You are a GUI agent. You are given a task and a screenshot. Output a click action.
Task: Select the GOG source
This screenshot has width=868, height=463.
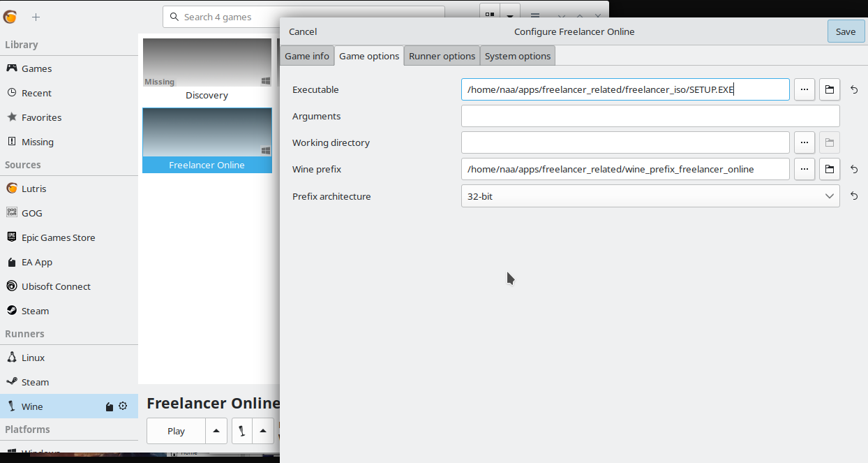pos(69,213)
